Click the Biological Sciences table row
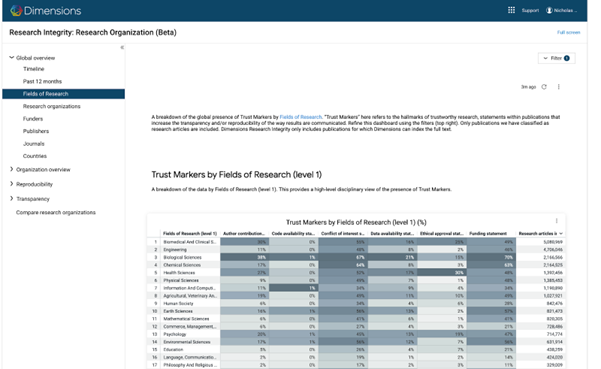Screen dimensions: 601x369 (356, 257)
